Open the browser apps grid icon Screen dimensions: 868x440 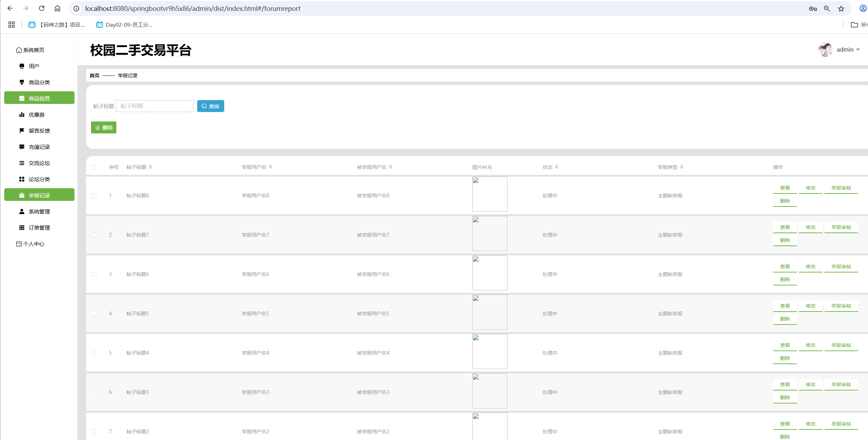(x=12, y=25)
